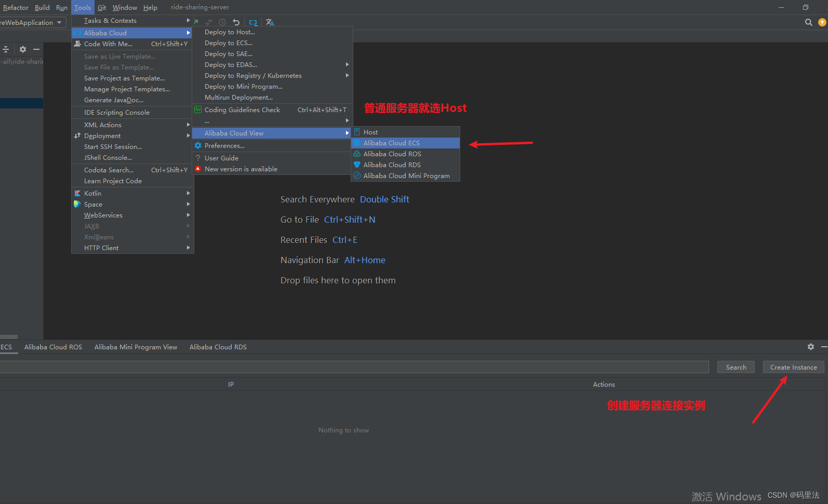
Task: Open the Help menu
Action: (x=150, y=8)
